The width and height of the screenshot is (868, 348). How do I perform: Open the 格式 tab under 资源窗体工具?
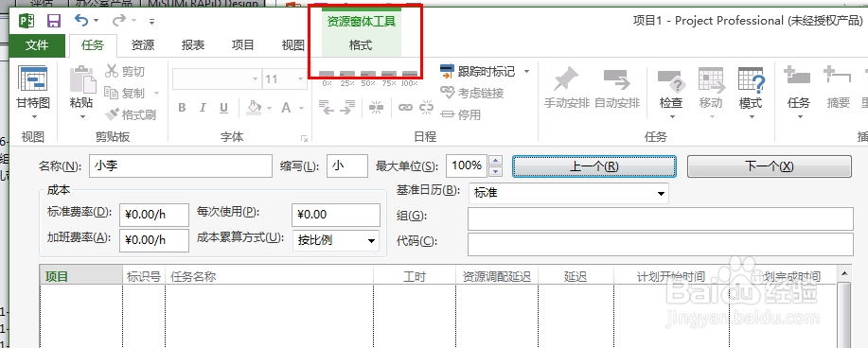pyautogui.click(x=361, y=45)
